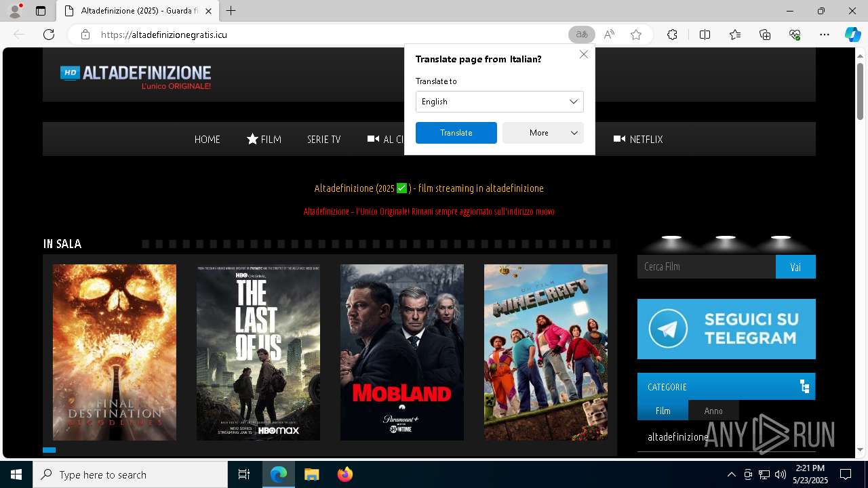This screenshot has height=488, width=868.
Task: Open Copilot sidebar icon
Action: pos(852,35)
